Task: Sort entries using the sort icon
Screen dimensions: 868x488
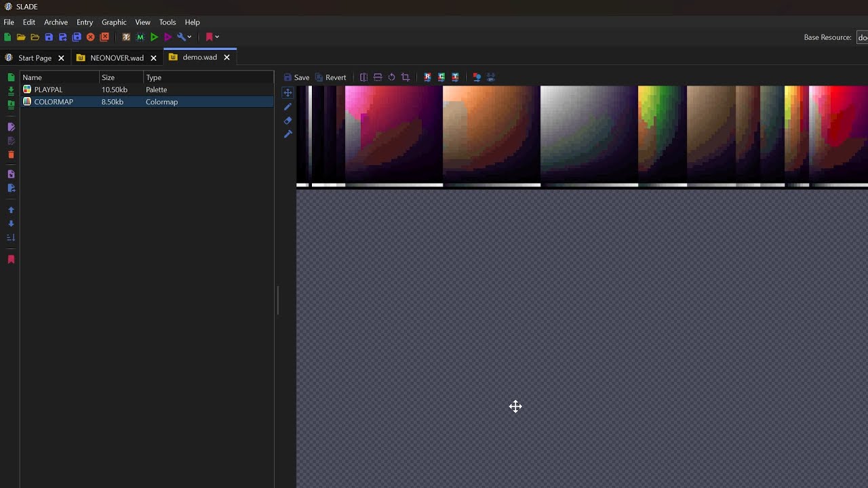Action: point(11,238)
